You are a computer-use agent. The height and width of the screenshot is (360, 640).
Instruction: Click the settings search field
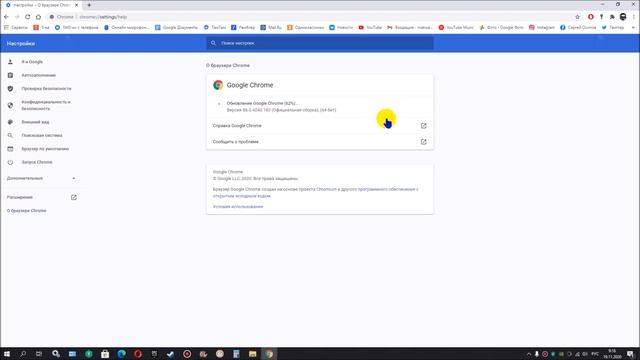point(320,43)
